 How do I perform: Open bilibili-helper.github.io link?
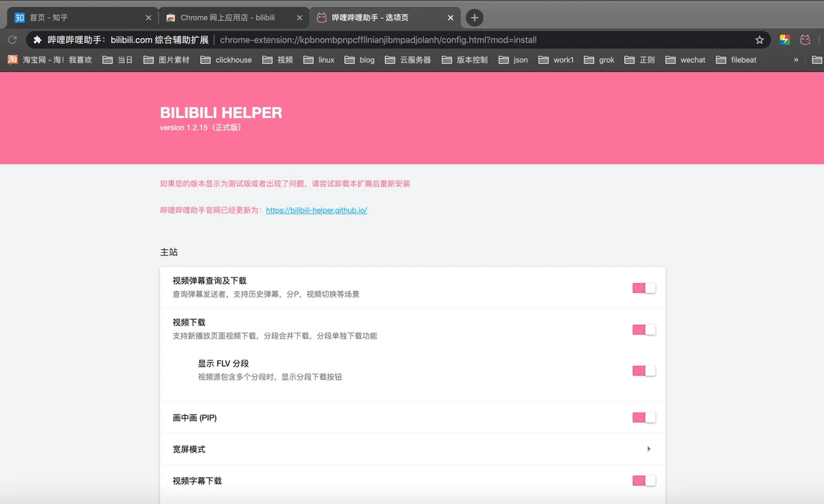coord(317,210)
